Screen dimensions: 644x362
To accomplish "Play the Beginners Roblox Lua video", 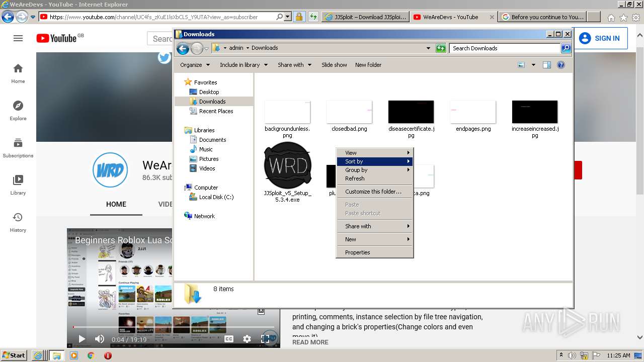I will (x=82, y=339).
